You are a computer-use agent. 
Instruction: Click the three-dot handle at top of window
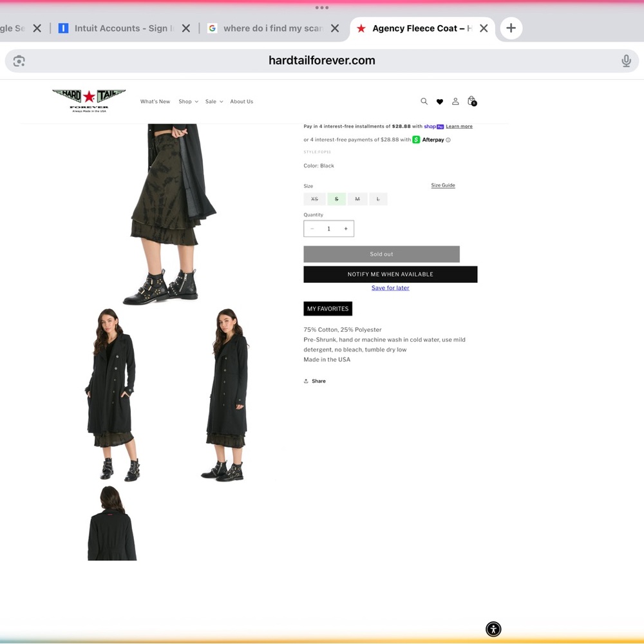pos(321,7)
